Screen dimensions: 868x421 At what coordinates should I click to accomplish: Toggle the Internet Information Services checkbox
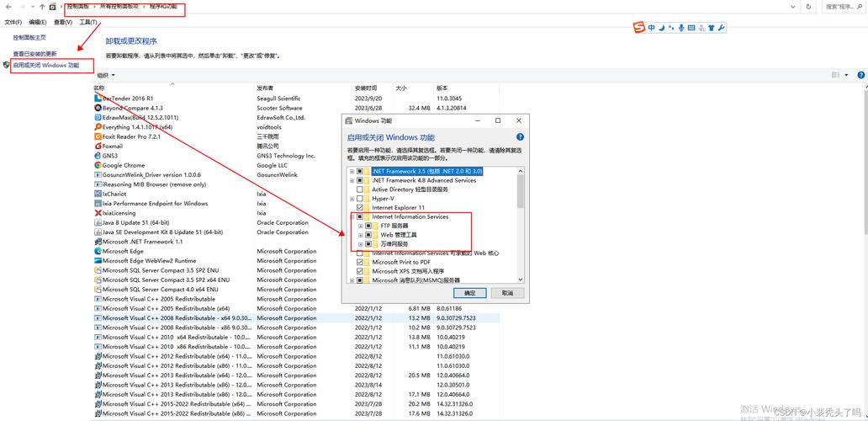coord(360,216)
